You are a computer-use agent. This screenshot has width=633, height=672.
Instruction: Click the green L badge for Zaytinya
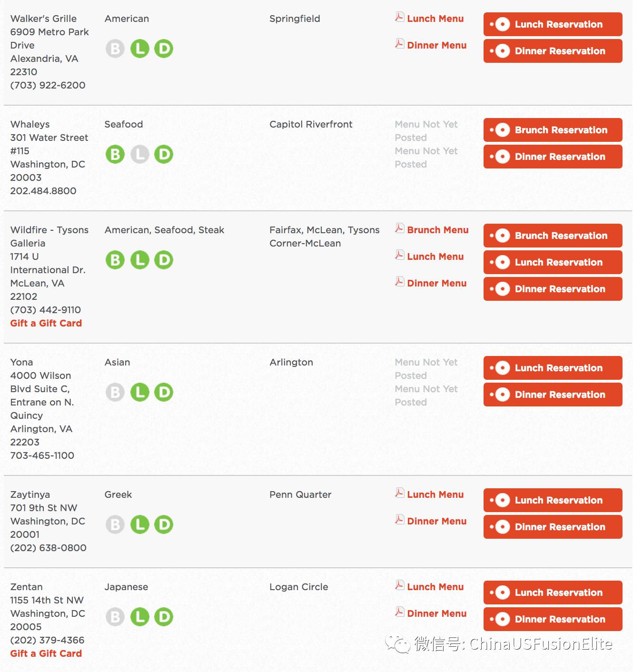pos(139,524)
